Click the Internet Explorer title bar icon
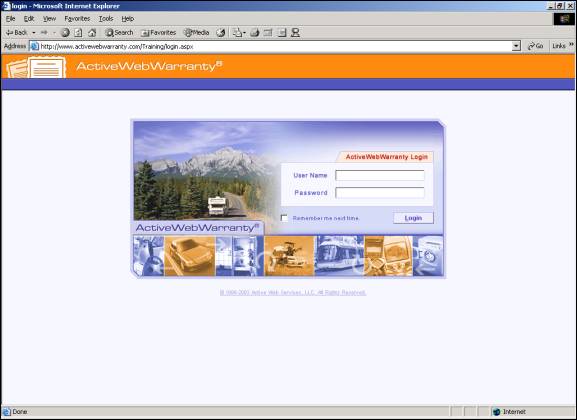Viewport: 577px width, 420px height. coord(6,6)
